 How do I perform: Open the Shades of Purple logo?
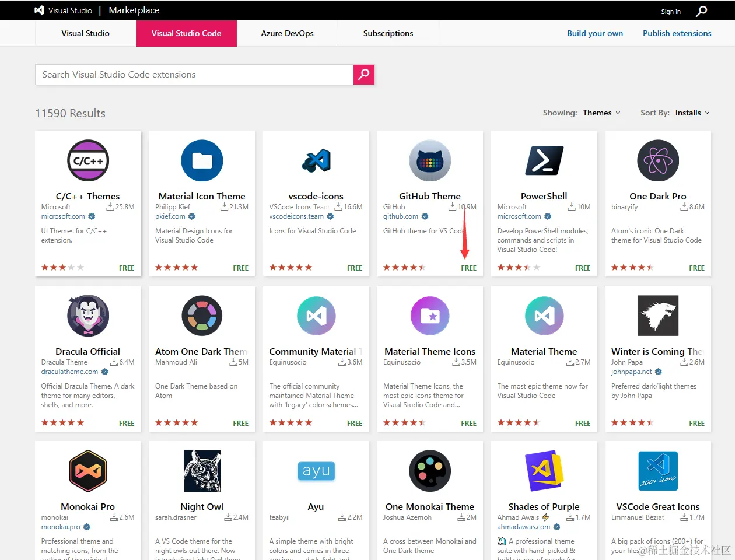click(544, 471)
